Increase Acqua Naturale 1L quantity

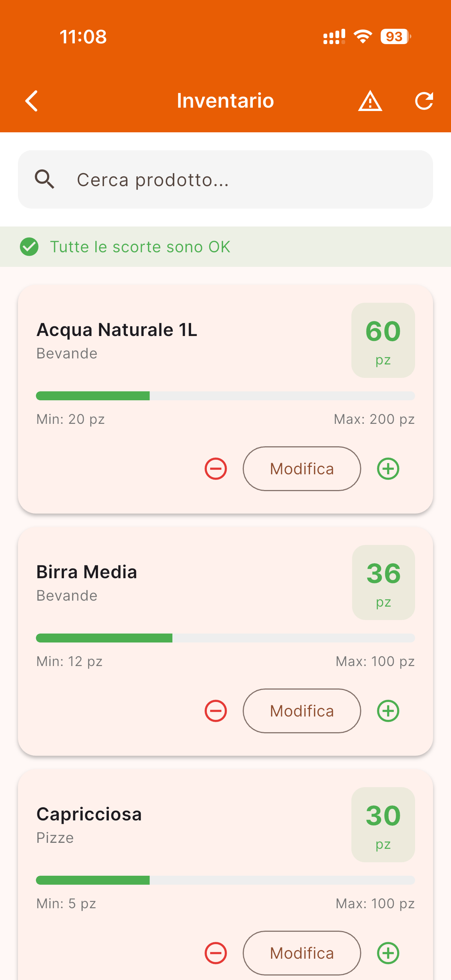(388, 469)
